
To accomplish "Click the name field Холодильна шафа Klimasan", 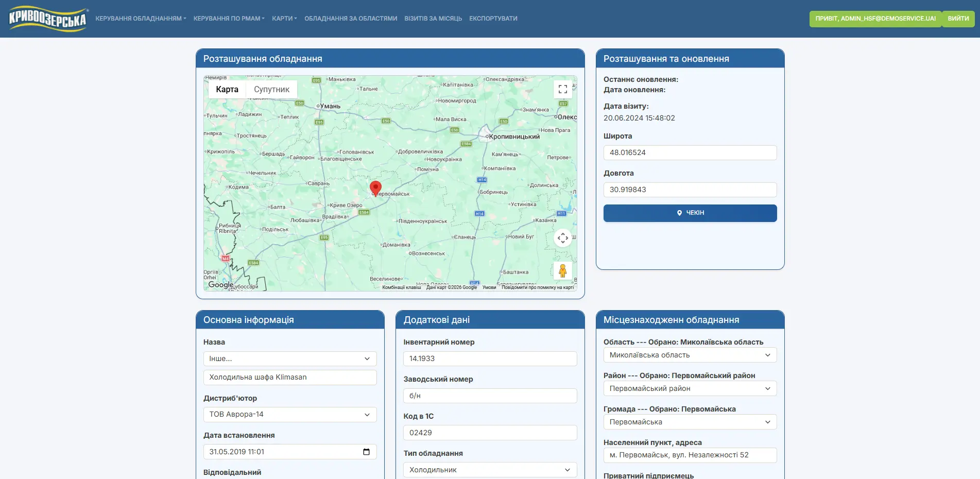I will point(290,378).
